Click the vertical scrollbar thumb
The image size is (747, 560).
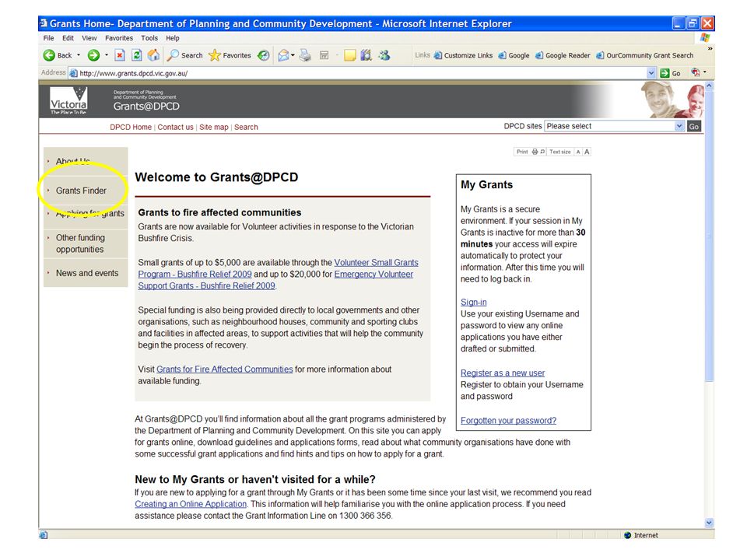709,236
